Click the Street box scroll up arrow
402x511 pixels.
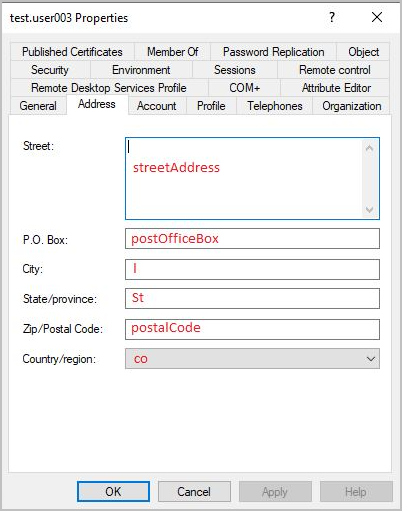(369, 148)
